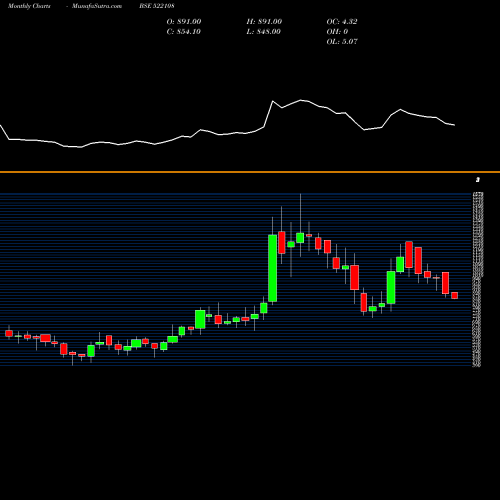The width and height of the screenshot is (500, 500).
Task: Click the tallest green candlestick body
Action: (x=273, y=268)
